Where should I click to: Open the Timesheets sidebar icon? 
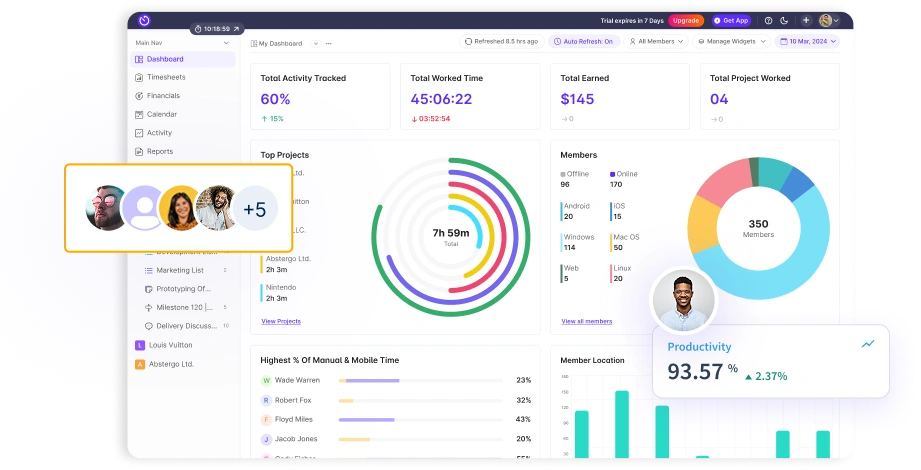point(139,77)
